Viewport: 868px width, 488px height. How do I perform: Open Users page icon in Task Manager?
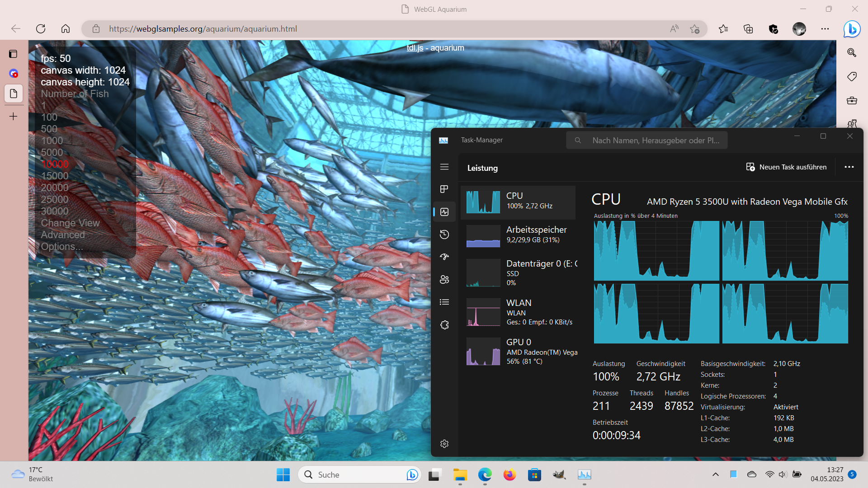[444, 279]
